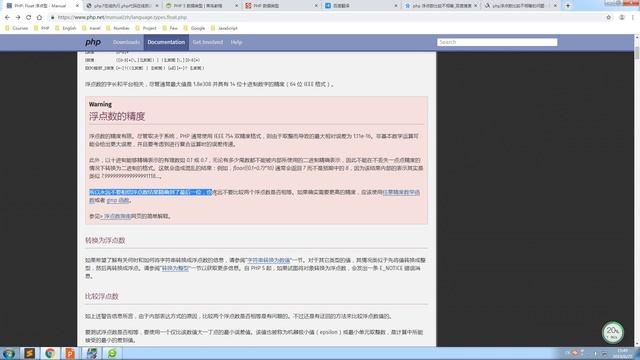
Task: Open the Number bookmark folder
Action: 118,28
